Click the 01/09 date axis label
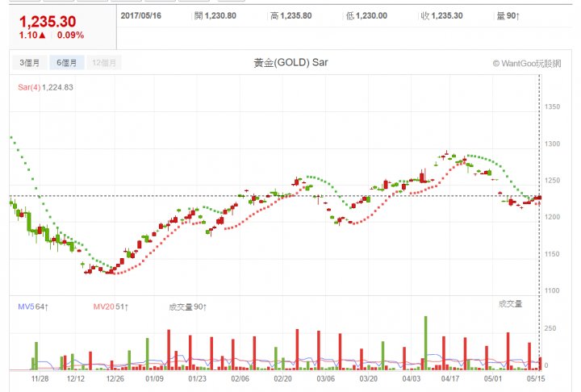The height and width of the screenshot is (392, 581). (154, 378)
